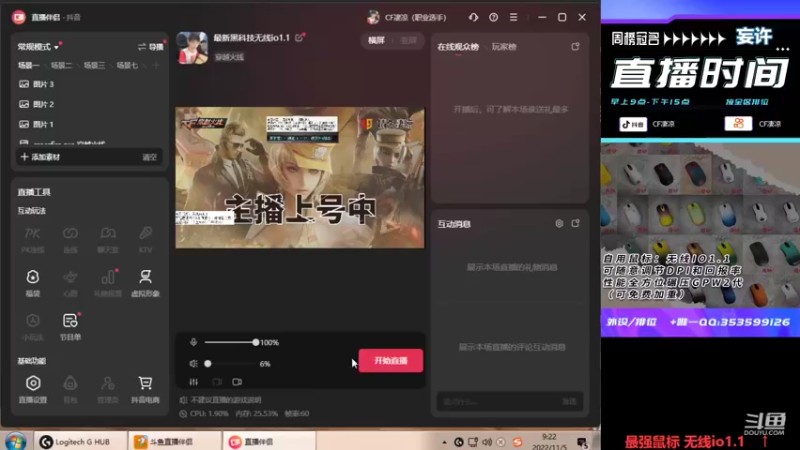Screen dimensions: 800x450
Task: Edit the stream title with the pencil icon
Action: click(x=299, y=38)
